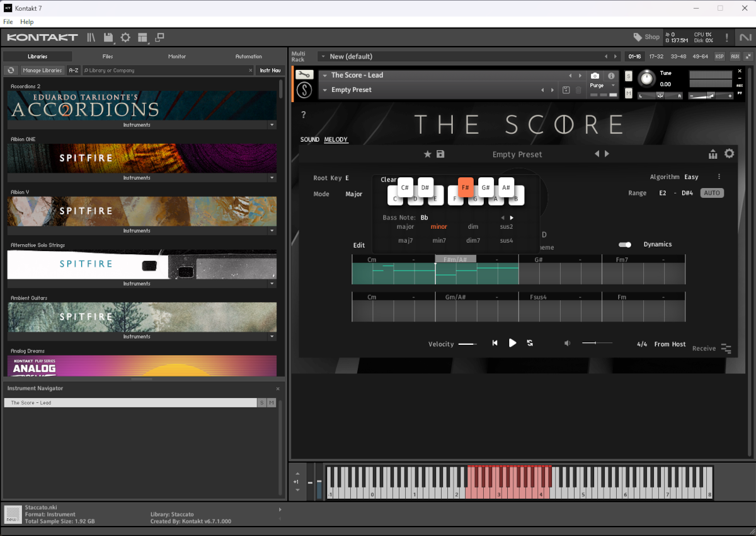Click the Shop tag icon
The image size is (756, 536).
point(638,37)
